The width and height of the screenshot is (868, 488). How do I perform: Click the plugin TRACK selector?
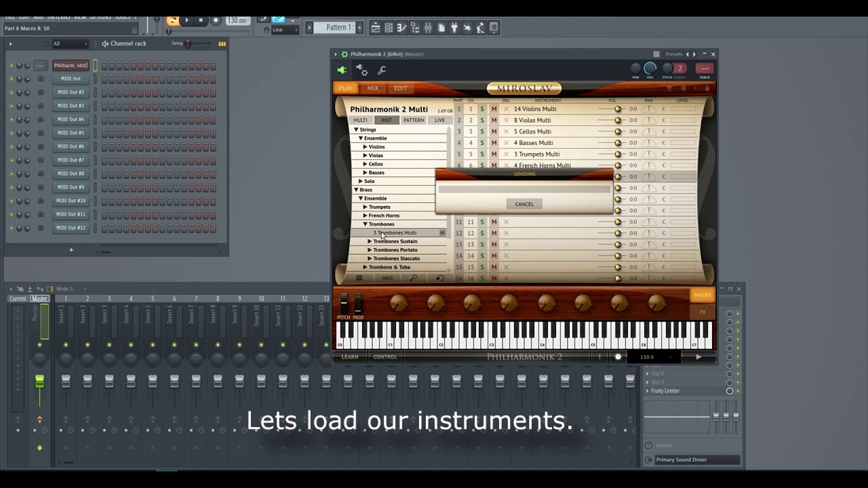pos(705,68)
